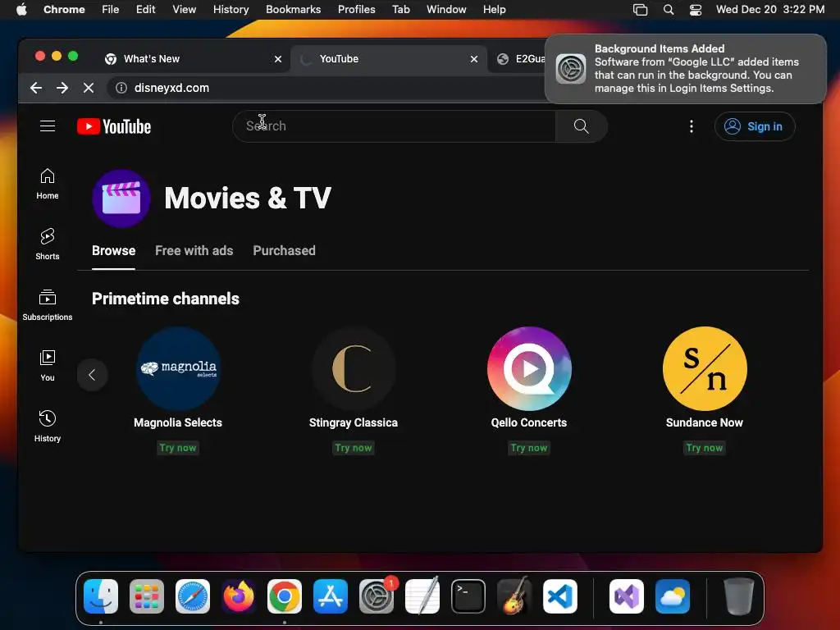Close the What's New tab

[278, 59]
